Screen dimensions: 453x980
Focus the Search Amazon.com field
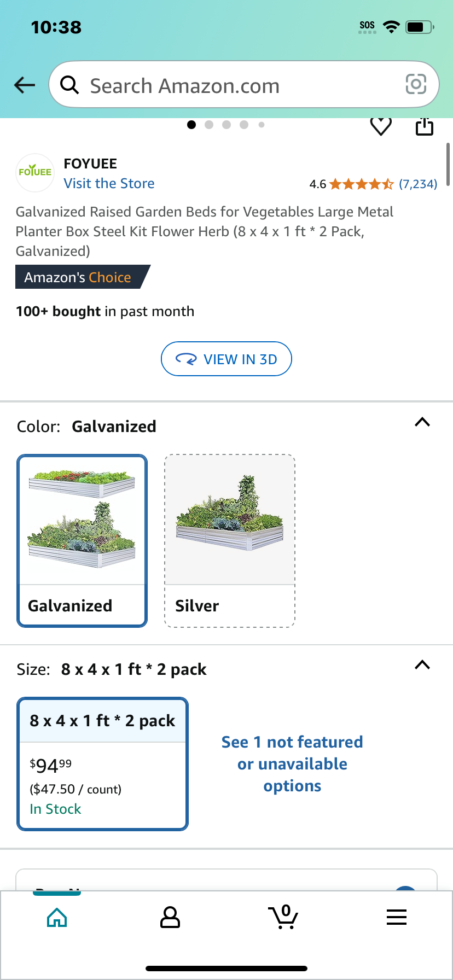pos(244,85)
